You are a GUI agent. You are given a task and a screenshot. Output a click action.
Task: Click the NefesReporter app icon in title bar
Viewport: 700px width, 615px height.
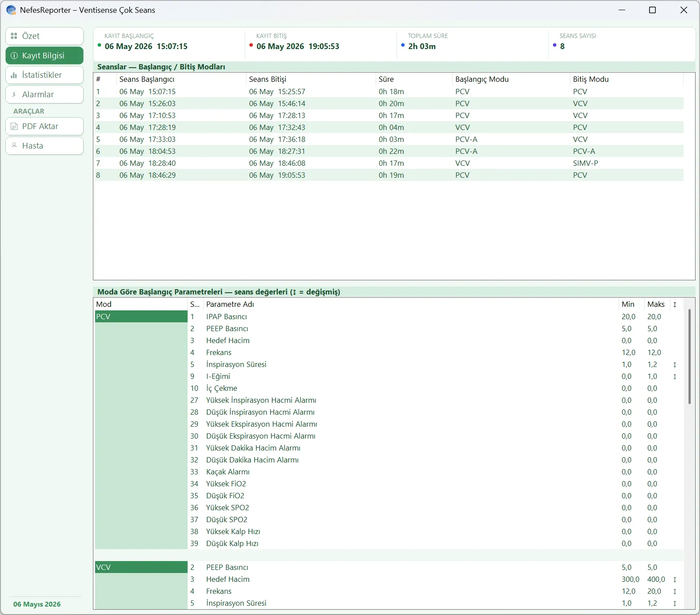[11, 10]
